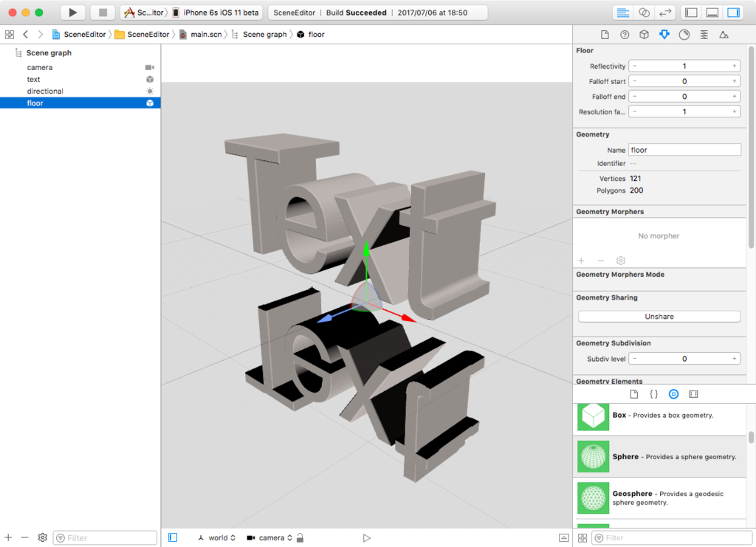Switch library to icon grid view
The height and width of the screenshot is (547, 756).
coord(583,538)
